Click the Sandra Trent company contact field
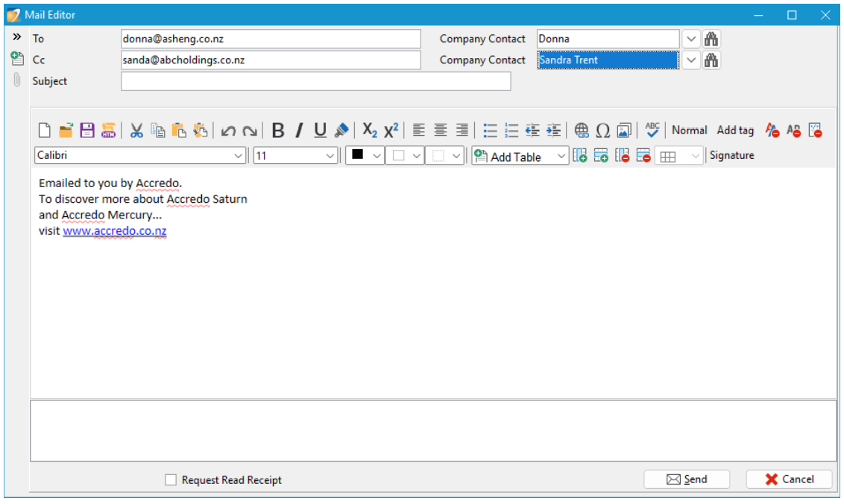The image size is (844, 504). coord(608,60)
